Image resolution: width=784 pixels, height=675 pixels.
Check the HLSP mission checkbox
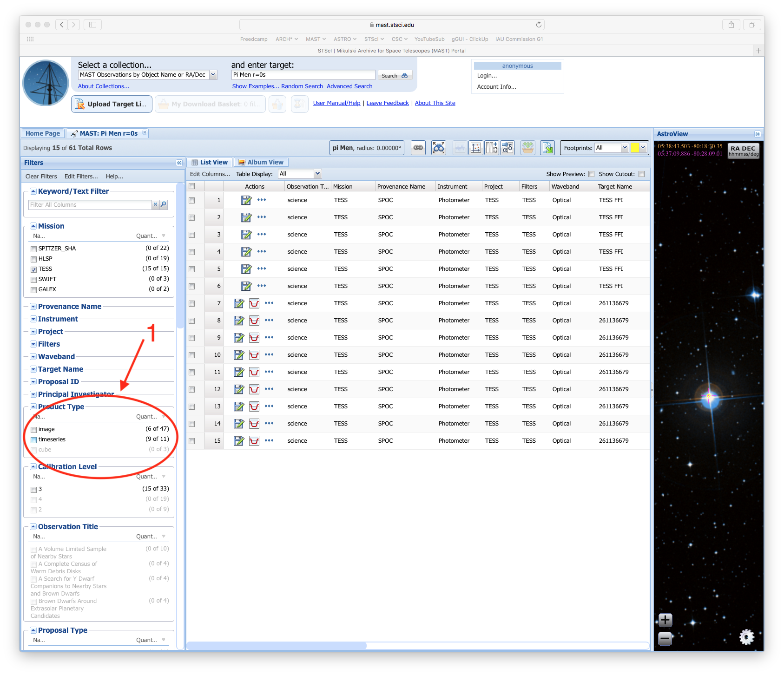pos(33,259)
